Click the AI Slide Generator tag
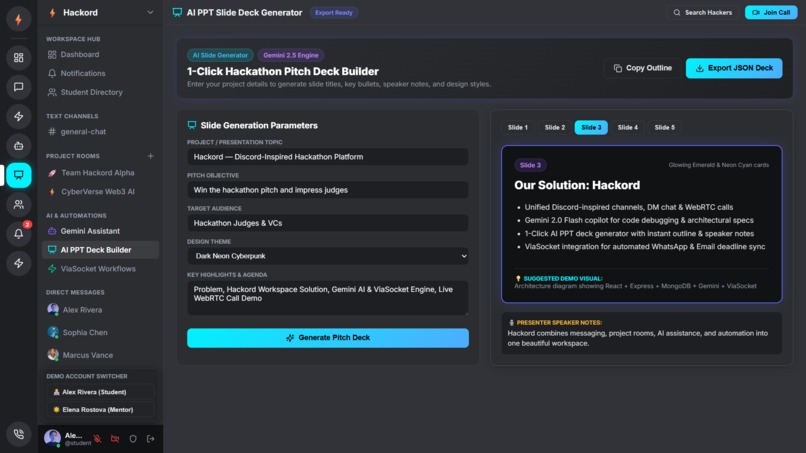 tap(220, 55)
